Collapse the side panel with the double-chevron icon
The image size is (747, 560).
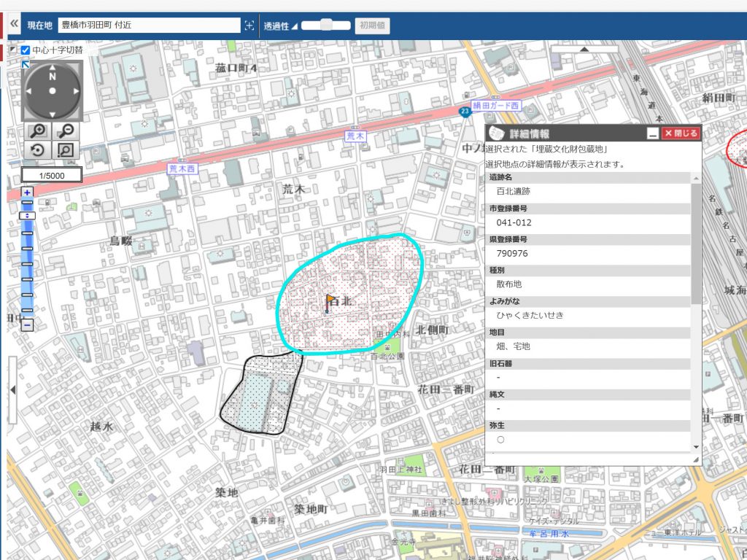click(x=15, y=23)
